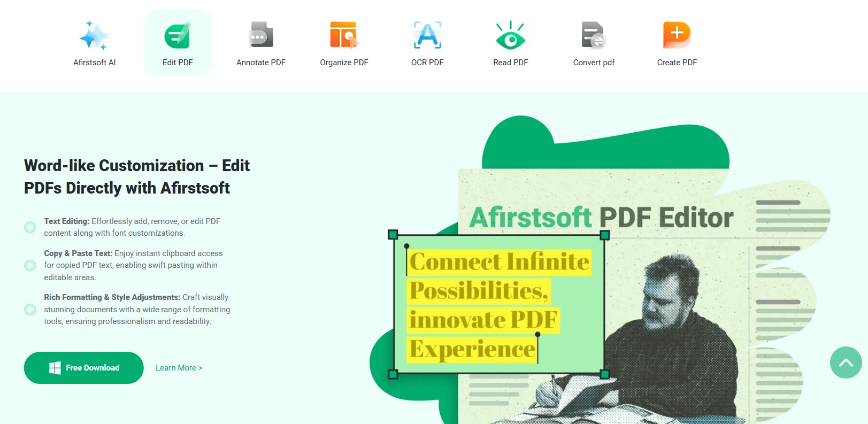Click the Rich Formatting bullet marker

click(30, 310)
